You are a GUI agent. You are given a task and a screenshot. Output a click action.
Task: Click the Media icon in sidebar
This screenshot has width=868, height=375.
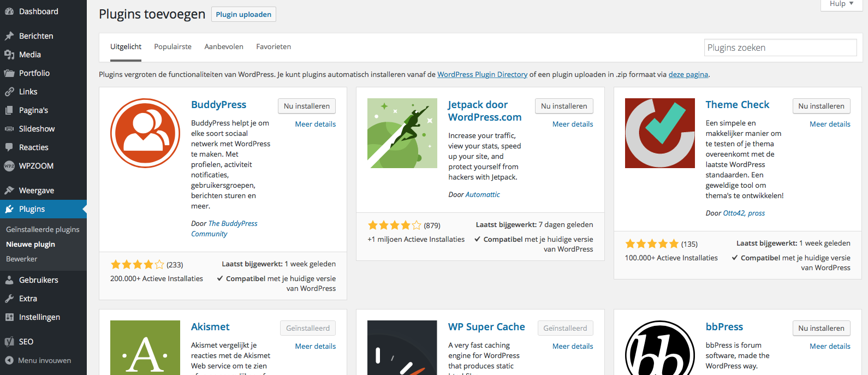click(9, 55)
